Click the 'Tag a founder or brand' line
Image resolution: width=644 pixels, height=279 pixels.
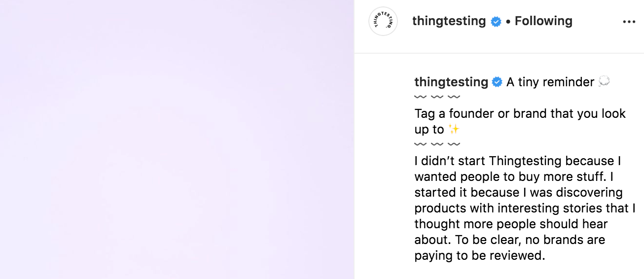click(520, 114)
